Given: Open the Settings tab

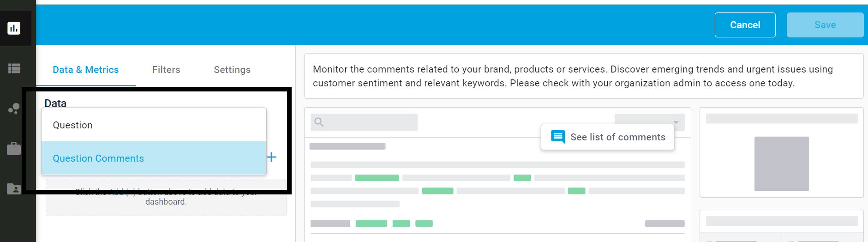Looking at the screenshot, I should pyautogui.click(x=232, y=70).
